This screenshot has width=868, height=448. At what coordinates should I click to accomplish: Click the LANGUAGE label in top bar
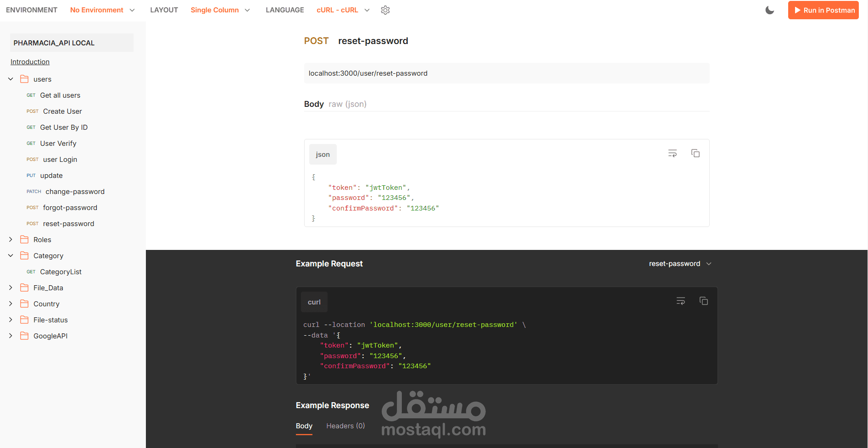pyautogui.click(x=285, y=10)
